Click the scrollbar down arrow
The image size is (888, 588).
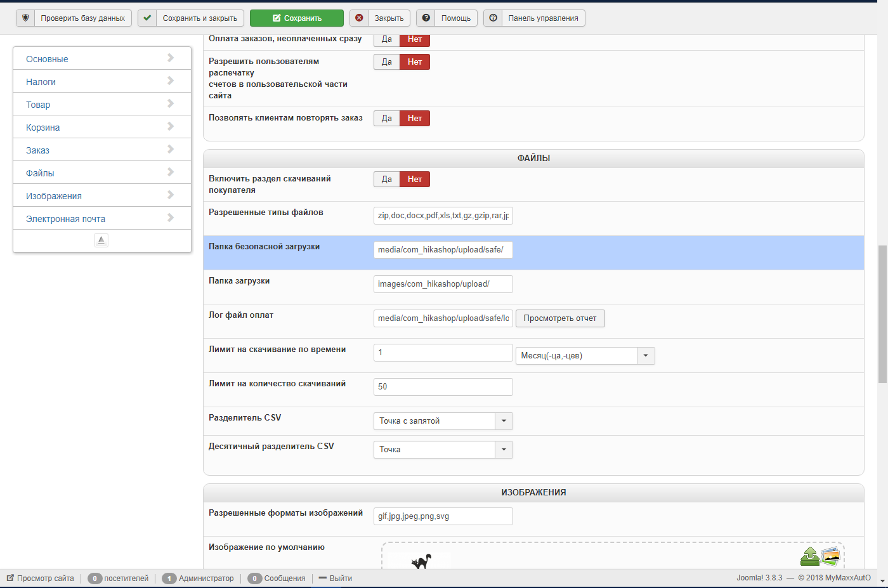[882, 580]
